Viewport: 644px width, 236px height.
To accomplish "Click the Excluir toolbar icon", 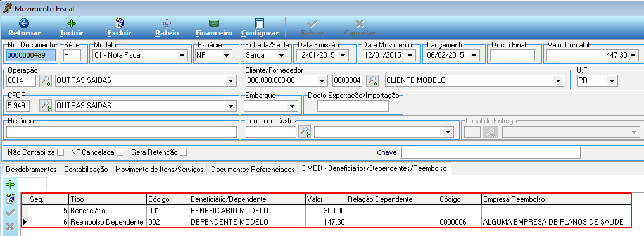I will [119, 23].
